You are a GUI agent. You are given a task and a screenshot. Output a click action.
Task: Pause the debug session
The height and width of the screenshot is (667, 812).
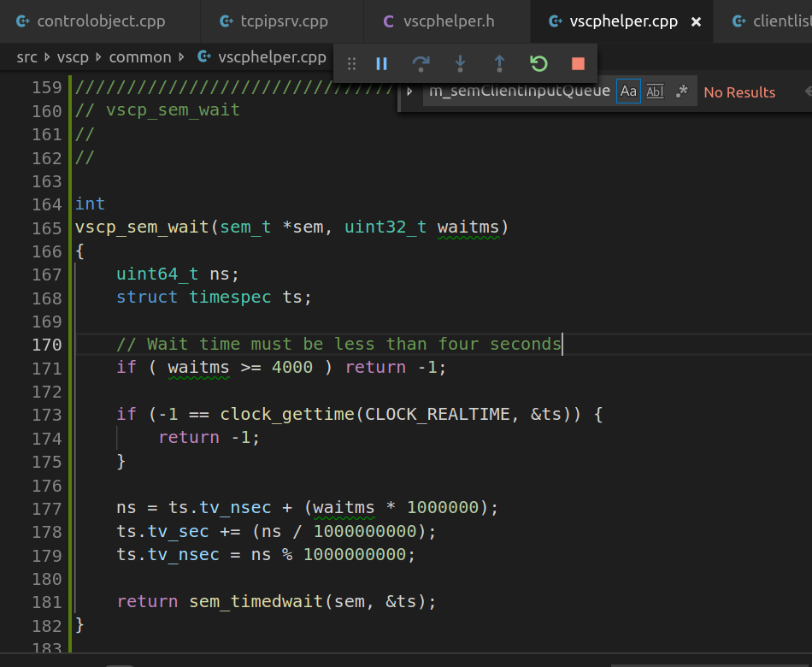(x=382, y=64)
